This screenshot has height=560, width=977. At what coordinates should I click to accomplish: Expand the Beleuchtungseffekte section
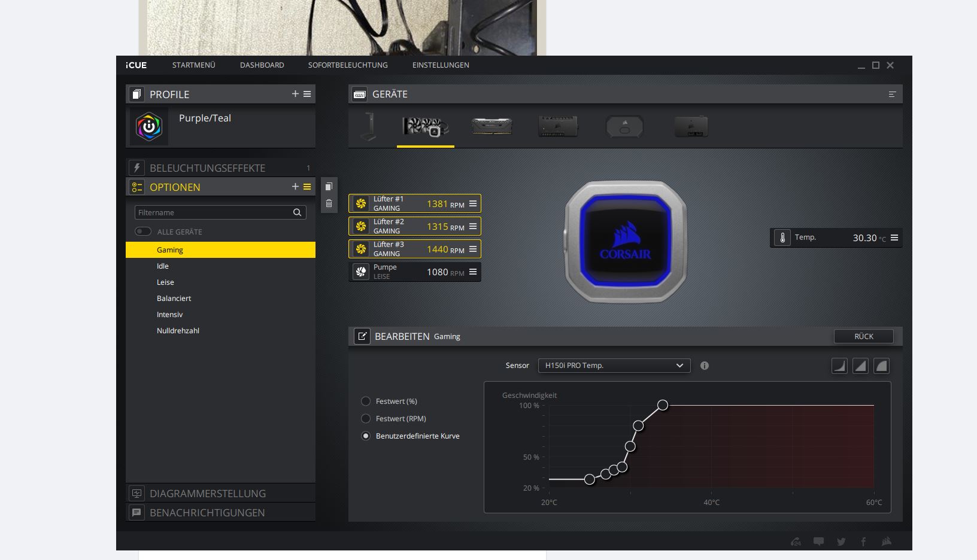[x=220, y=168]
